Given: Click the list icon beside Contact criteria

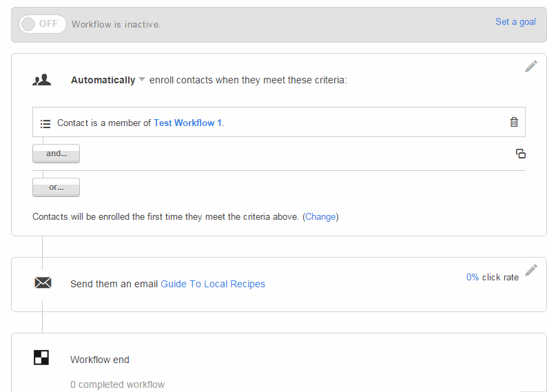Looking at the screenshot, I should pyautogui.click(x=45, y=123).
